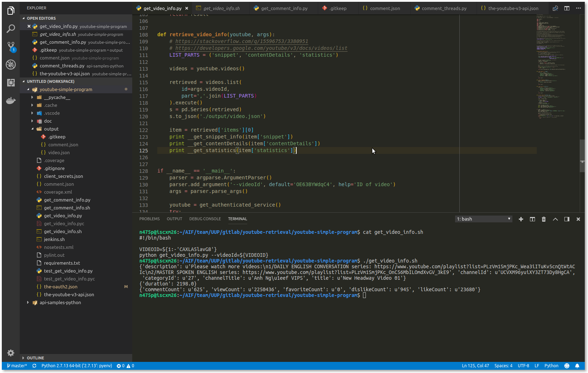Click the sync changes icon in status bar
This screenshot has height=373, width=588.
[x=34, y=366]
